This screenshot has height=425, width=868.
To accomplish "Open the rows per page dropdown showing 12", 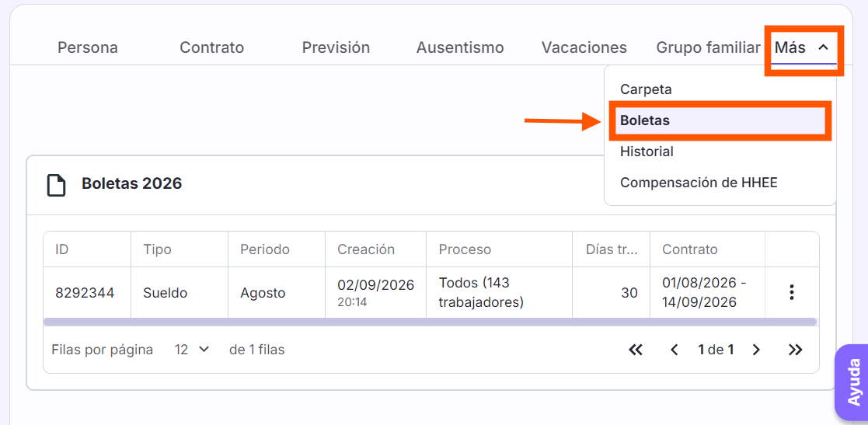I will pos(191,350).
